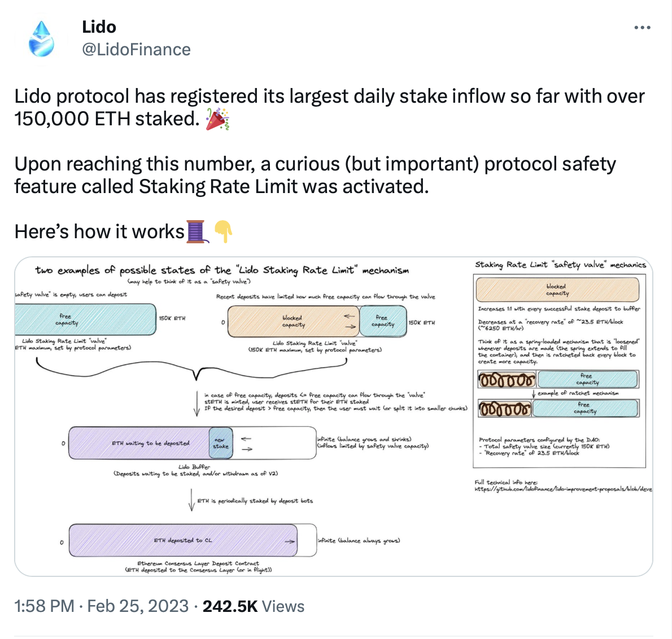The height and width of the screenshot is (639, 672).
Task: Click the 1:58 PM Feb 25, 2023 timestamp
Action: tap(101, 606)
